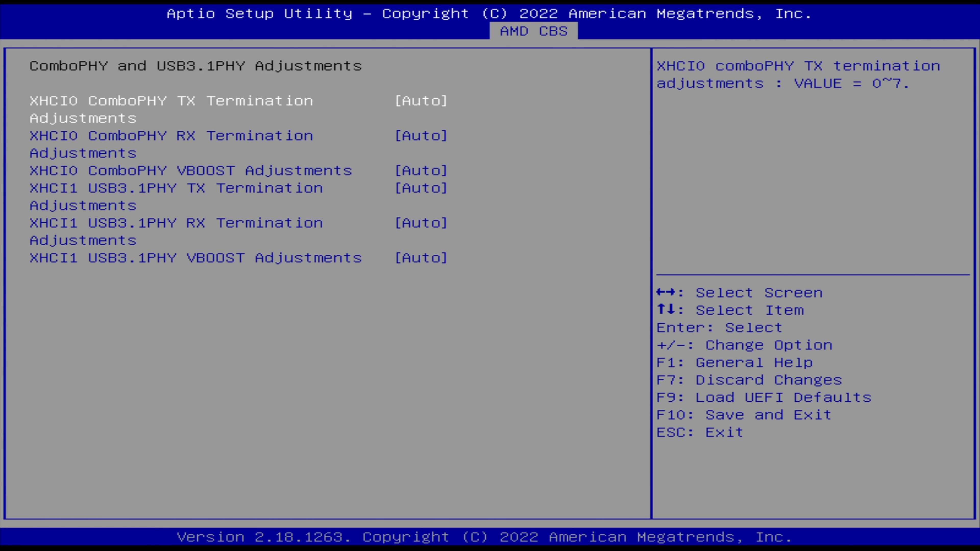Select XHCI1 USB3.1PHY RX Termination Adjustments label
This screenshot has width=980, height=551.
tap(176, 232)
